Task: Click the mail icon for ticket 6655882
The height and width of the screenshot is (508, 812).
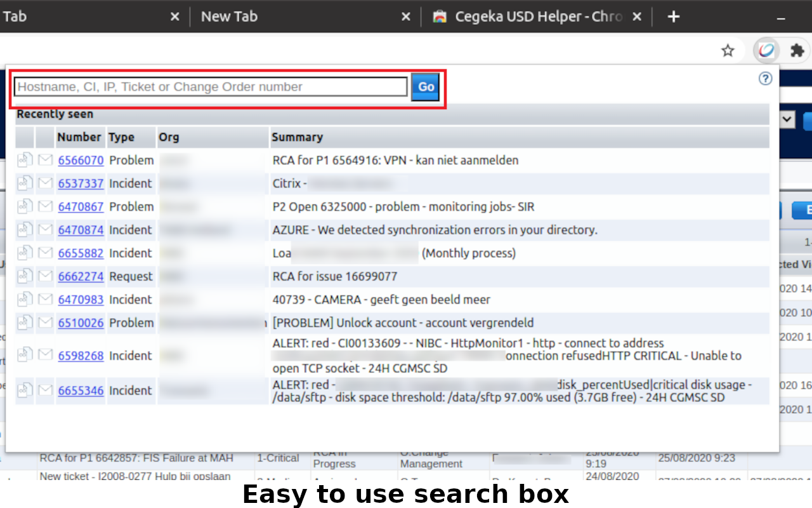Action: 45,253
